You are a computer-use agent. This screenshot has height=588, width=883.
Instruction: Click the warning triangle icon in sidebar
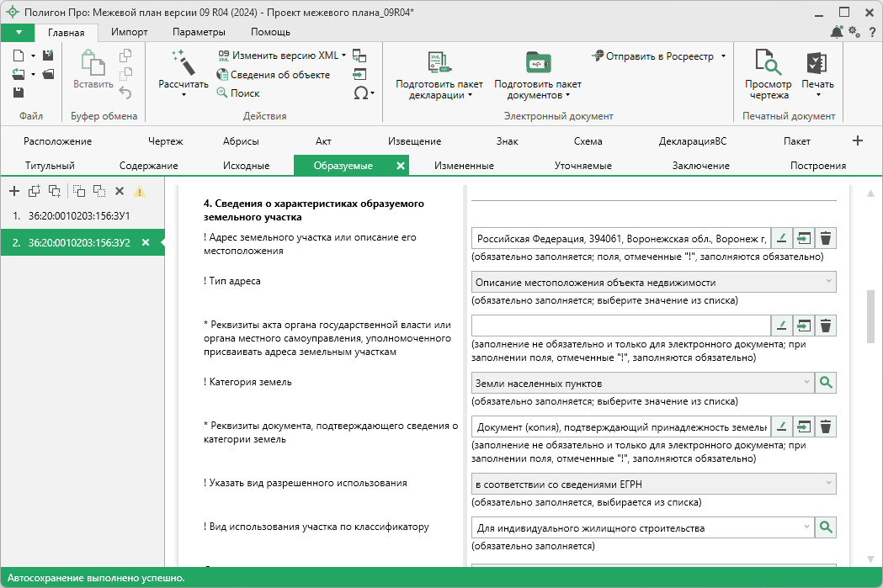click(140, 191)
